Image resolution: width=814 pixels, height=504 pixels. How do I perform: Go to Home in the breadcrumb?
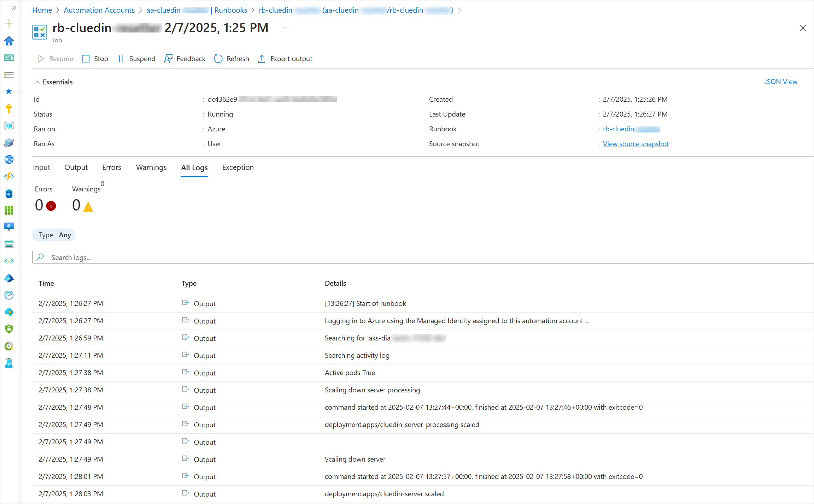click(42, 10)
